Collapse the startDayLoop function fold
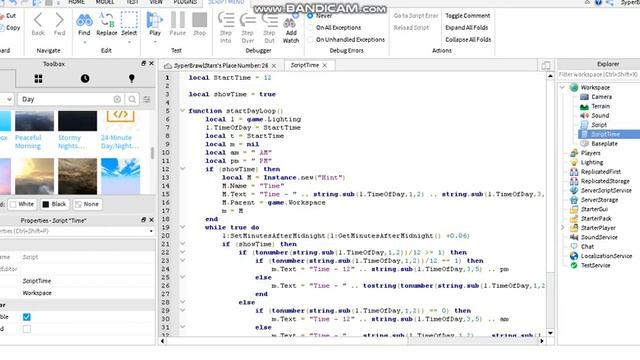Viewport: 640px width, 360px height. 182,111
